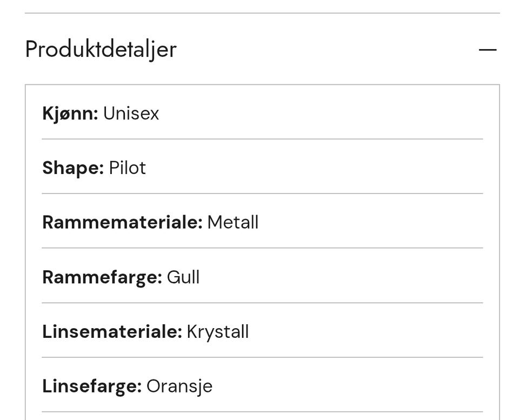The height and width of the screenshot is (420, 519).
Task: Select the Krystall value text
Action: click(x=218, y=331)
